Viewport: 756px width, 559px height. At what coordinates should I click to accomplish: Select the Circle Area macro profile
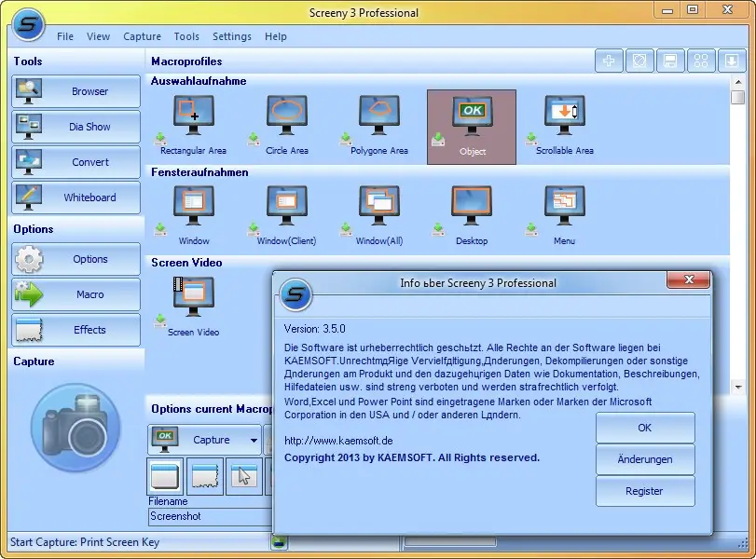click(286, 125)
